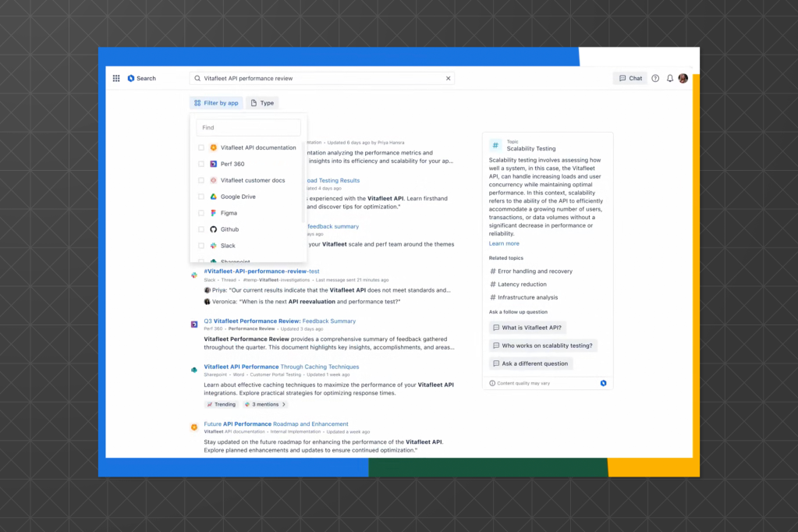Check the Vitafleet customer docs checkbox

click(201, 180)
